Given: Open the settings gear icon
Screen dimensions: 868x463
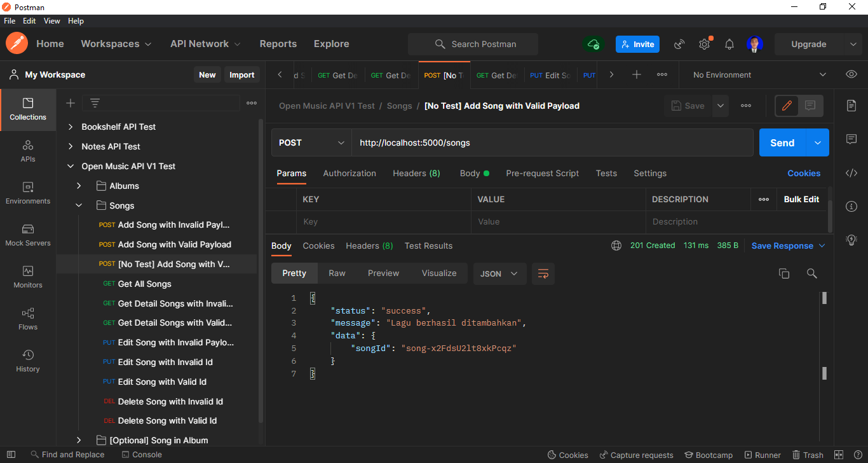Looking at the screenshot, I should [704, 44].
